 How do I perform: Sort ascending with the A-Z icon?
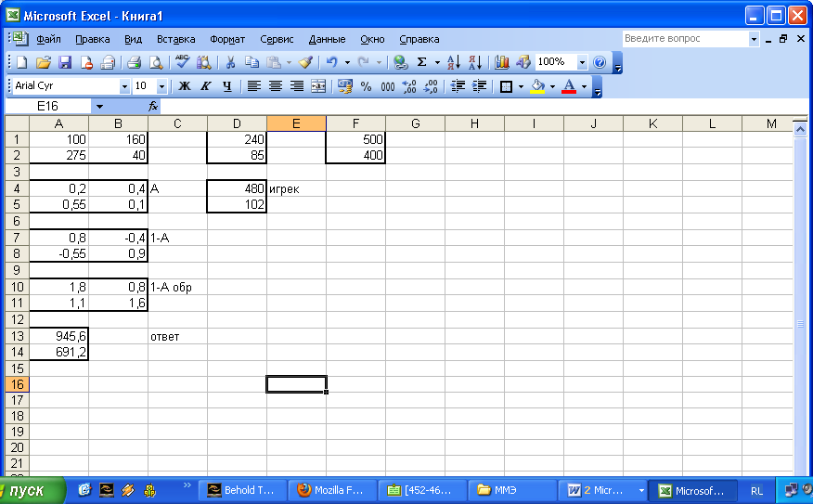point(453,62)
